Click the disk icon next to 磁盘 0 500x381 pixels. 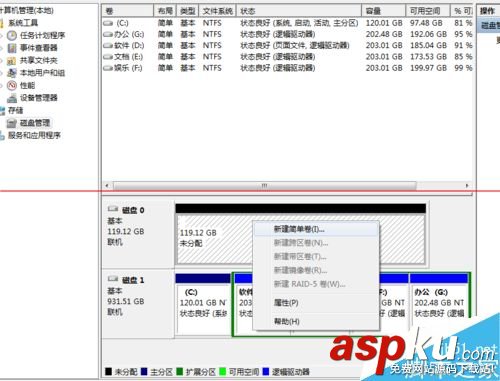(x=113, y=209)
